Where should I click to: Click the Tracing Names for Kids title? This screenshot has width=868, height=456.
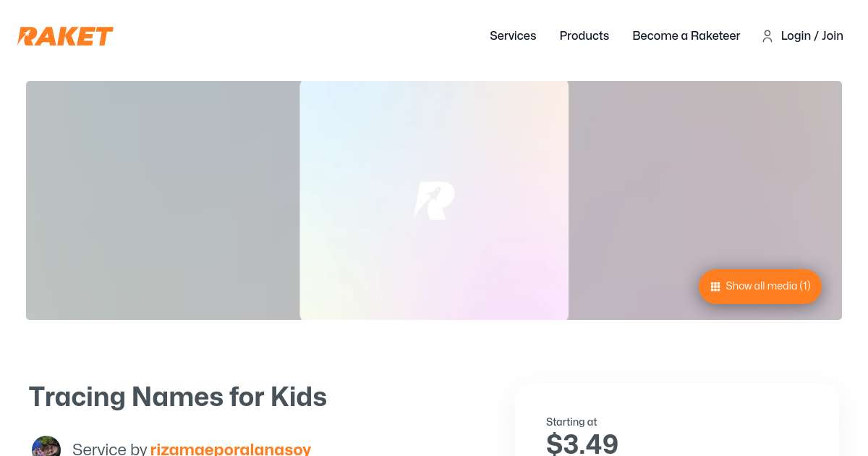point(178,397)
